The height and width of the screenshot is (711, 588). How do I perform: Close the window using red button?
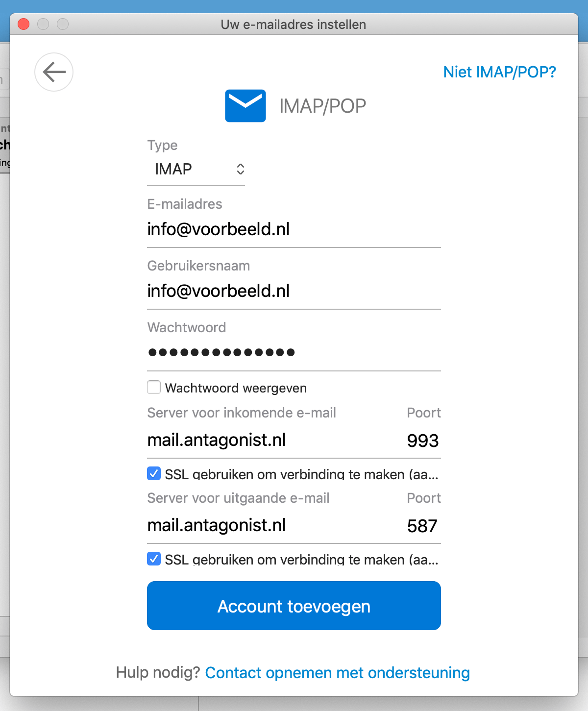click(x=24, y=24)
